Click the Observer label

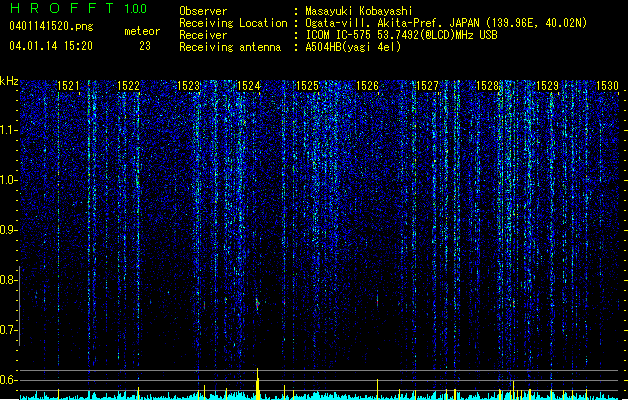click(203, 11)
